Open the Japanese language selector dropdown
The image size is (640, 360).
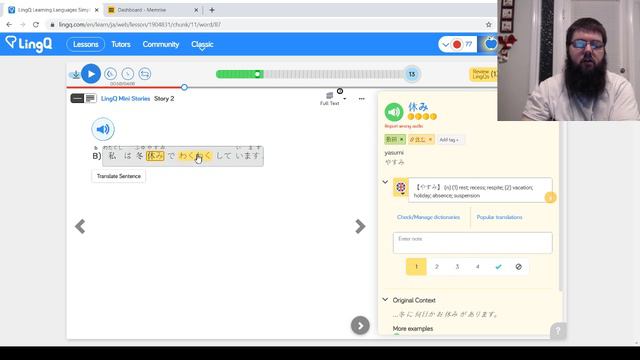click(457, 44)
